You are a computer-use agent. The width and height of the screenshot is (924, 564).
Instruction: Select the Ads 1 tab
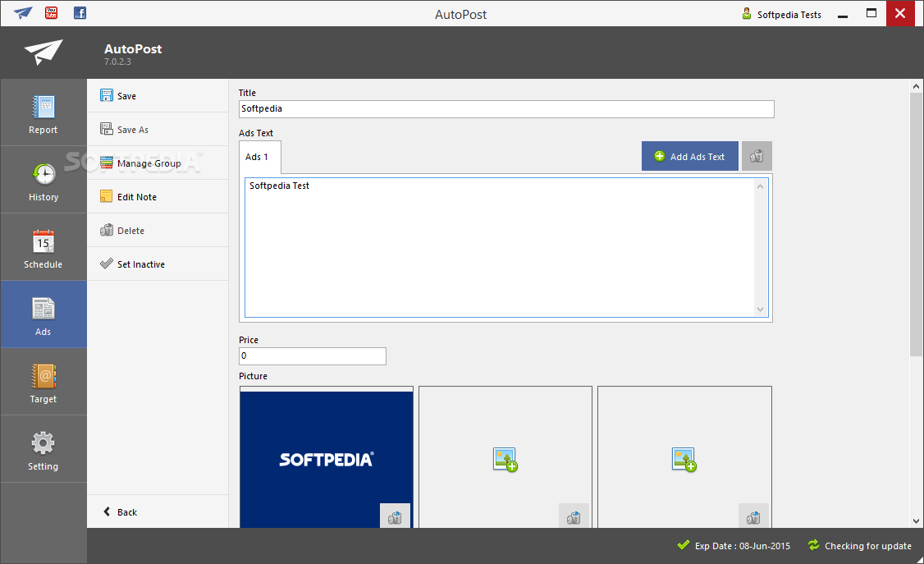[260, 157]
